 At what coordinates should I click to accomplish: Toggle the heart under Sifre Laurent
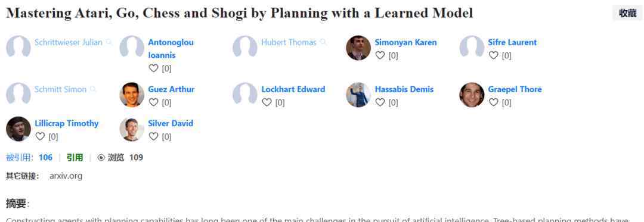click(x=494, y=55)
